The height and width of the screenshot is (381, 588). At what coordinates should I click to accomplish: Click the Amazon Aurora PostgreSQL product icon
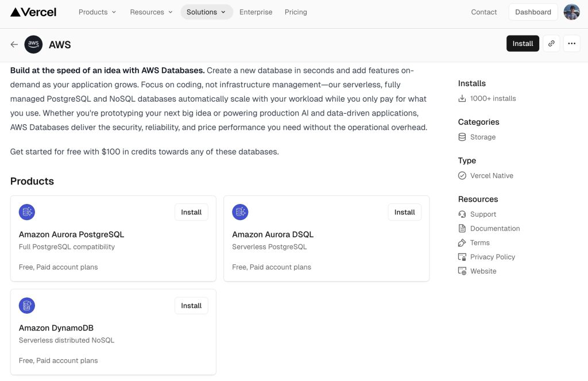(x=27, y=212)
